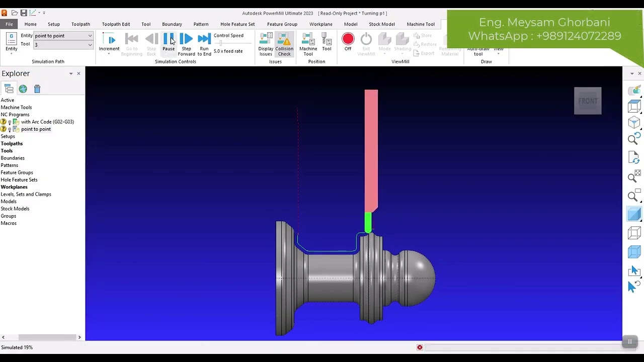Toggle ViewMill red Off button
The width and height of the screenshot is (644, 362).
(348, 42)
